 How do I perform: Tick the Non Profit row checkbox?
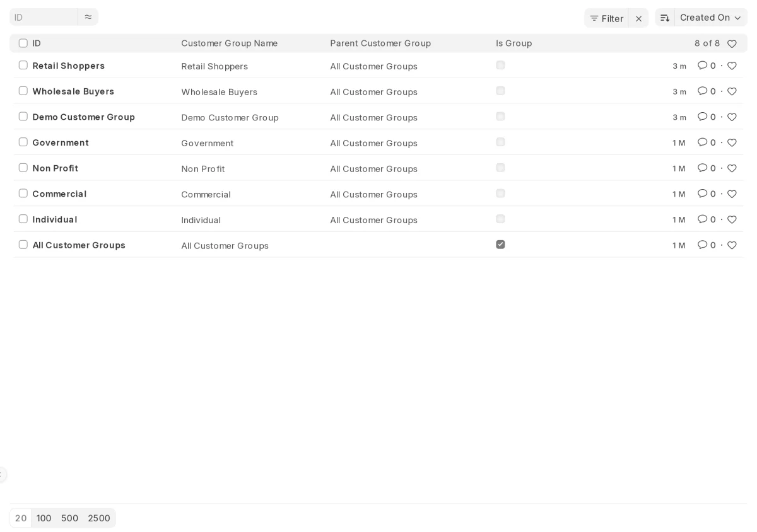[23, 168]
